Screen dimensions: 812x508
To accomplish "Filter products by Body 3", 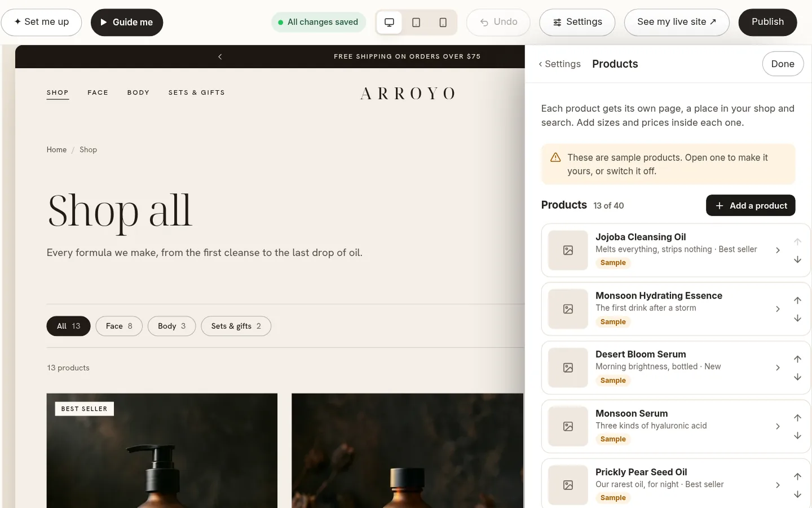I will [171, 326].
